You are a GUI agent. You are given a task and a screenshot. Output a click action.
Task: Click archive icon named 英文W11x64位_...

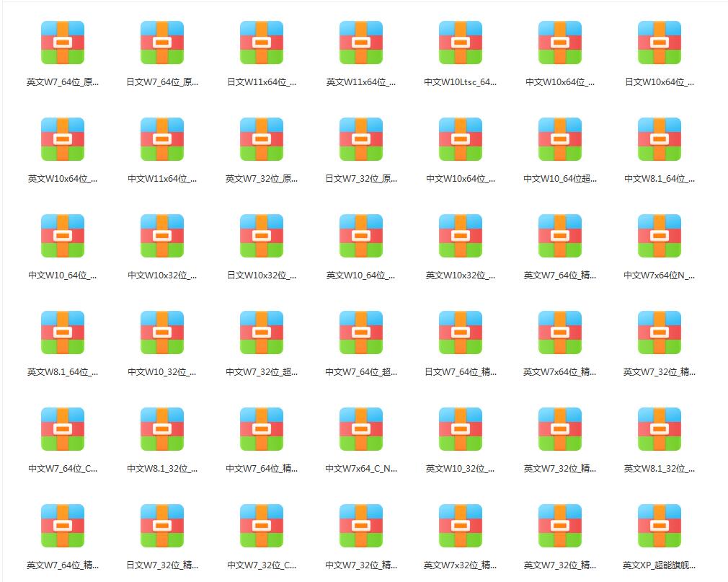click(x=360, y=43)
